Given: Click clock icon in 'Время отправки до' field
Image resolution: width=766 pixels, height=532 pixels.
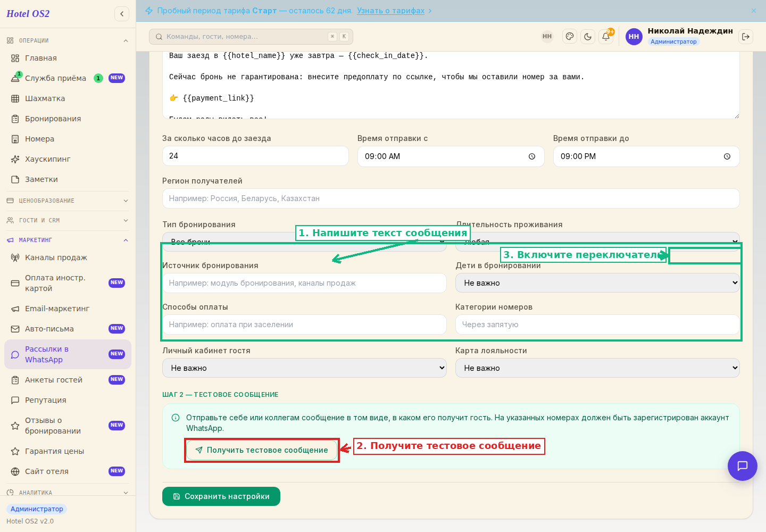Looking at the screenshot, I should tap(727, 156).
